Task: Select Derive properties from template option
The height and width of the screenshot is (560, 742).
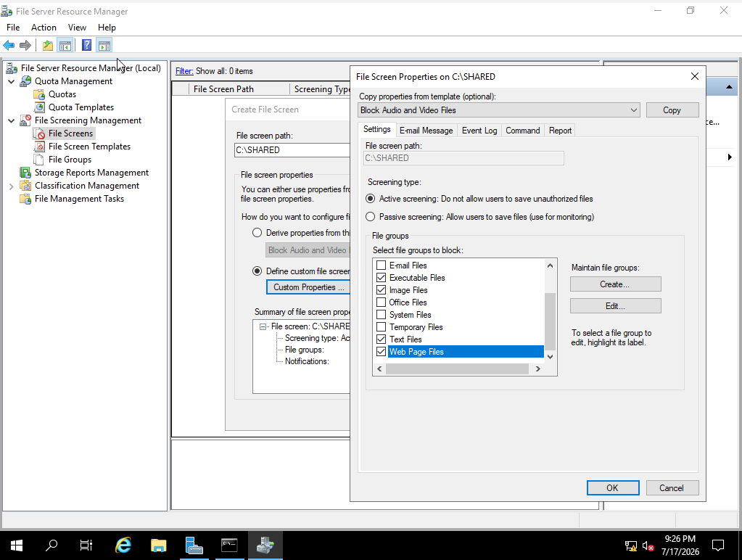Action: (x=257, y=233)
